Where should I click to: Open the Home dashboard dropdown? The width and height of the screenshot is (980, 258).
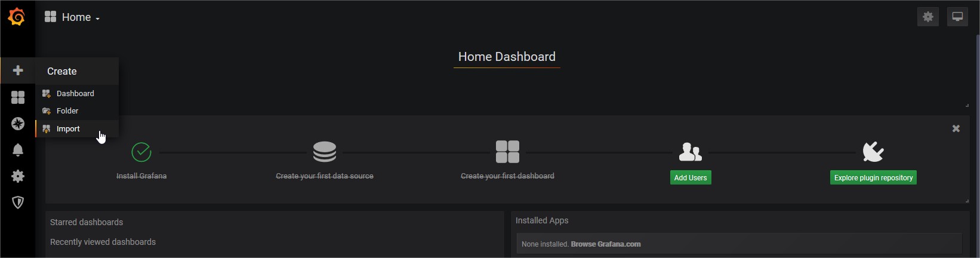click(x=72, y=17)
